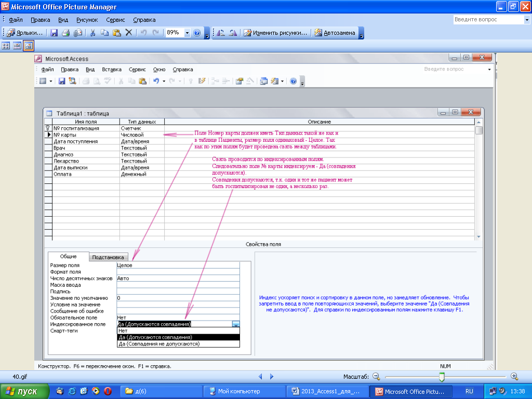The width and height of the screenshot is (532, 399).
Task: Click the Help icon in Access toolbar
Action: [x=294, y=81]
